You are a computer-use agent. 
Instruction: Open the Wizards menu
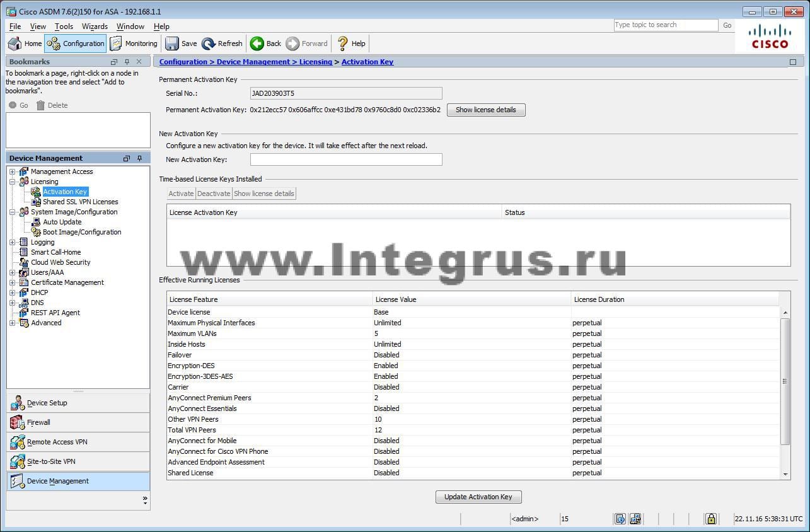click(x=95, y=26)
